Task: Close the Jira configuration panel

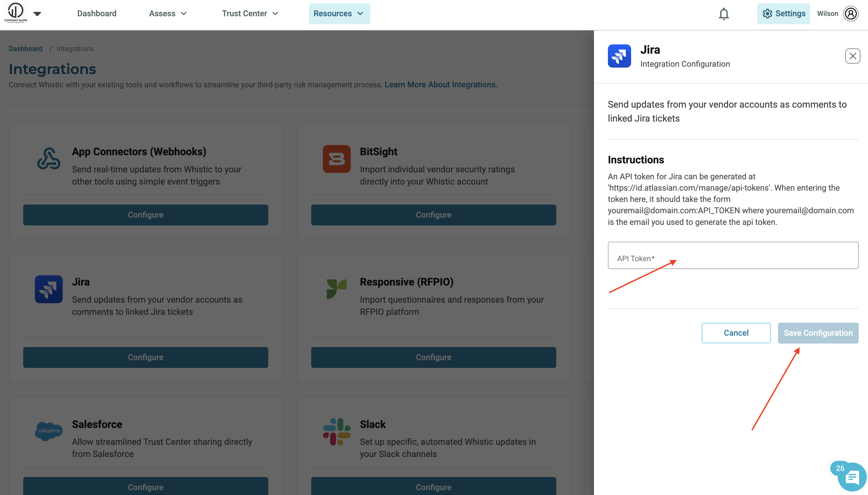Action: (x=853, y=56)
